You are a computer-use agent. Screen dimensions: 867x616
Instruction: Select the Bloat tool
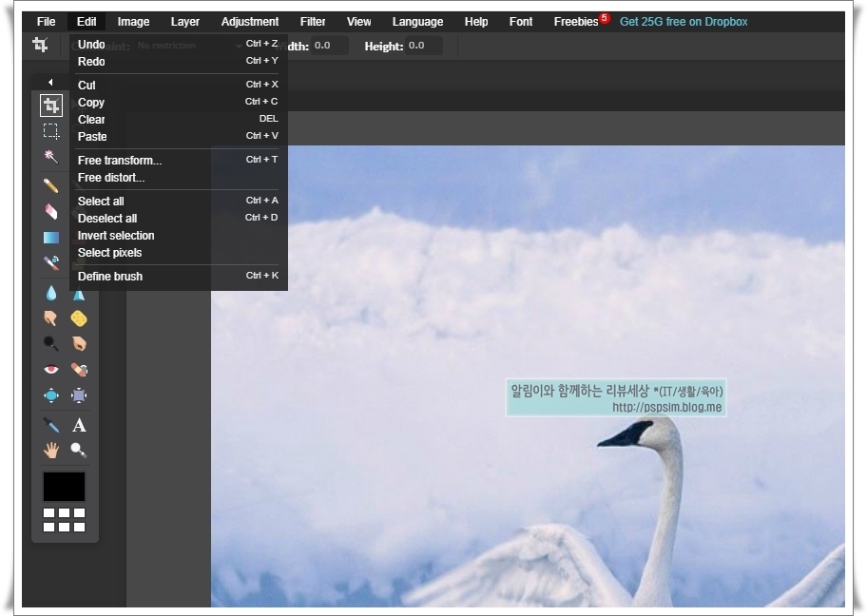(51, 395)
